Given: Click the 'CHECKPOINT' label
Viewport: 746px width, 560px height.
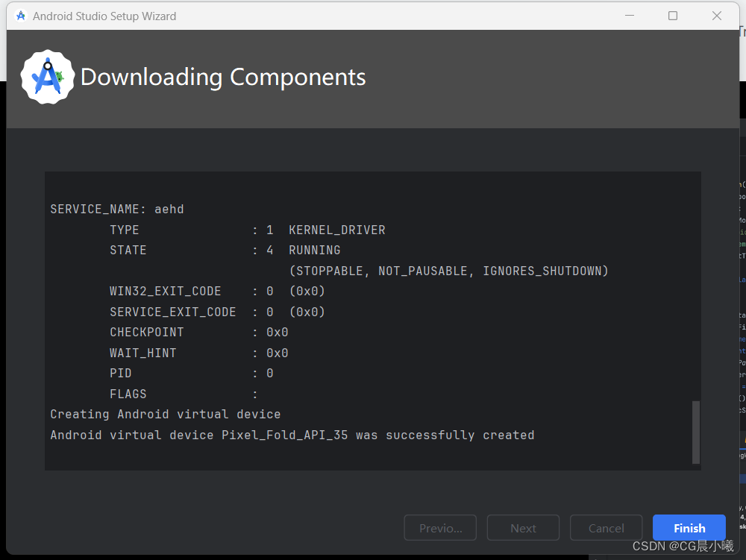Looking at the screenshot, I should (146, 333).
